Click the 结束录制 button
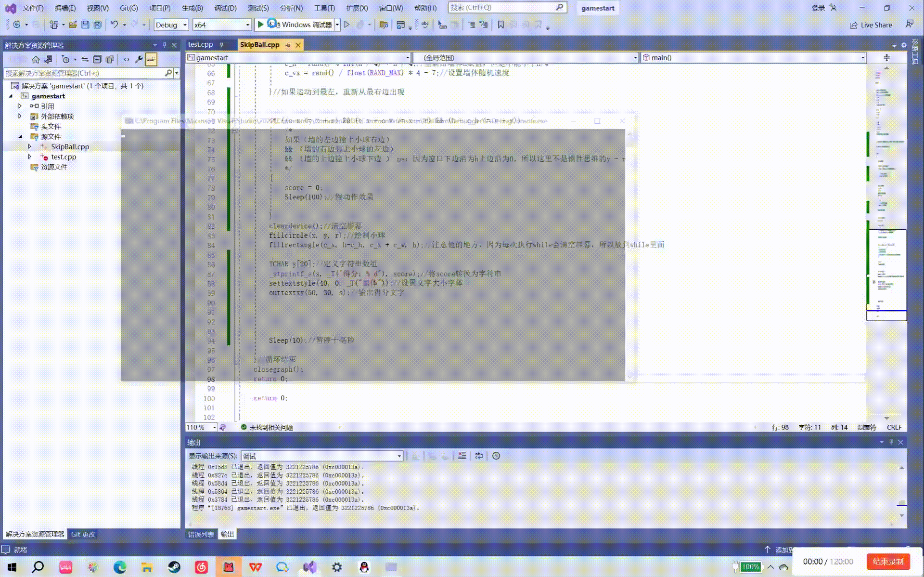This screenshot has height=577, width=924. click(x=887, y=562)
